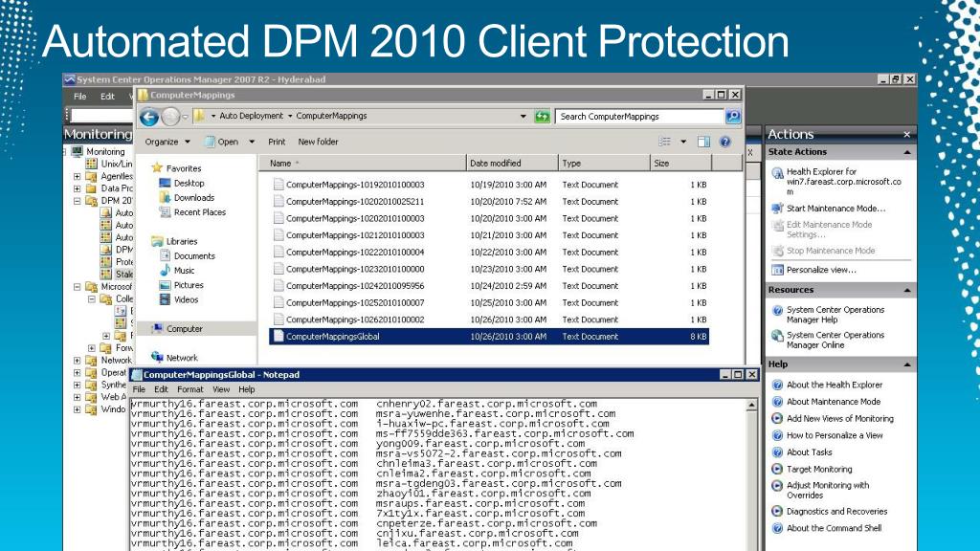The height and width of the screenshot is (551, 980).
Task: Click the Personalize view icon
Action: 777,270
